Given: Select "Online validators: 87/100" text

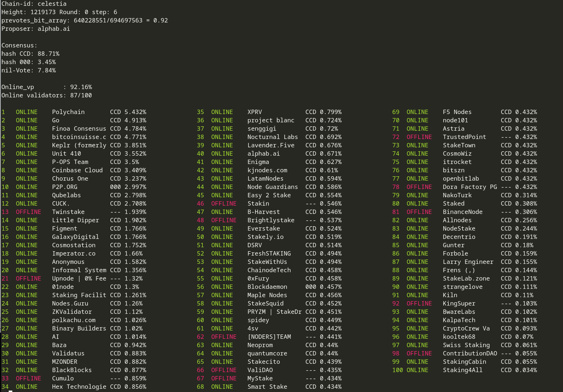Looking at the screenshot, I should click(47, 95).
